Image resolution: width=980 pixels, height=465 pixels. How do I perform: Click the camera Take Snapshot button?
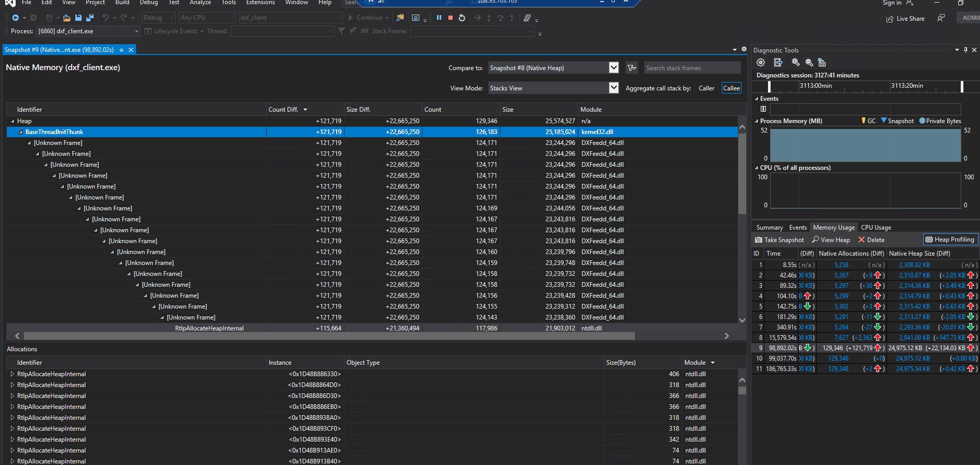point(779,240)
